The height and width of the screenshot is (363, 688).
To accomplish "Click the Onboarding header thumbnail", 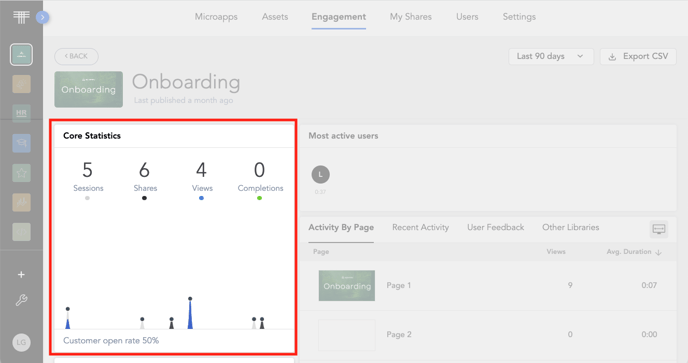I will click(89, 89).
